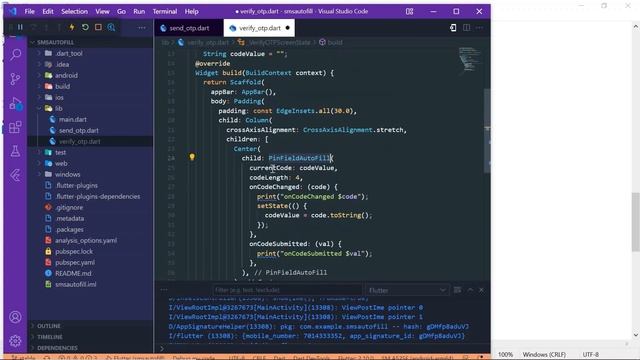Open the Terminal menu
This screenshot has width=640, height=360.
click(x=164, y=11)
